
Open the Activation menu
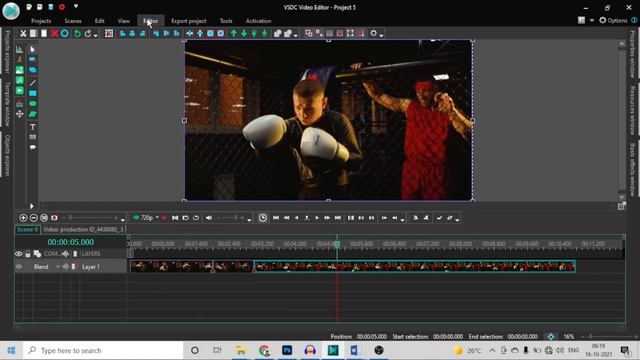(x=258, y=21)
